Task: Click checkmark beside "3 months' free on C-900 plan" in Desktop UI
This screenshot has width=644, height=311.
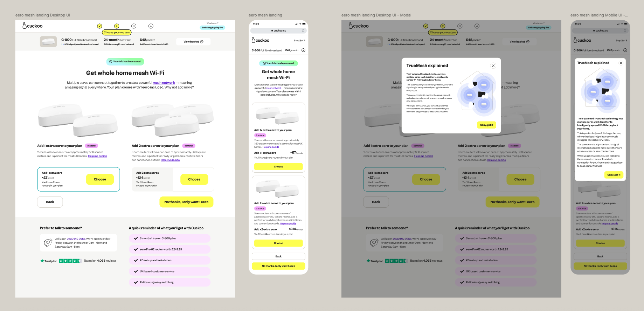Action: tap(136, 239)
